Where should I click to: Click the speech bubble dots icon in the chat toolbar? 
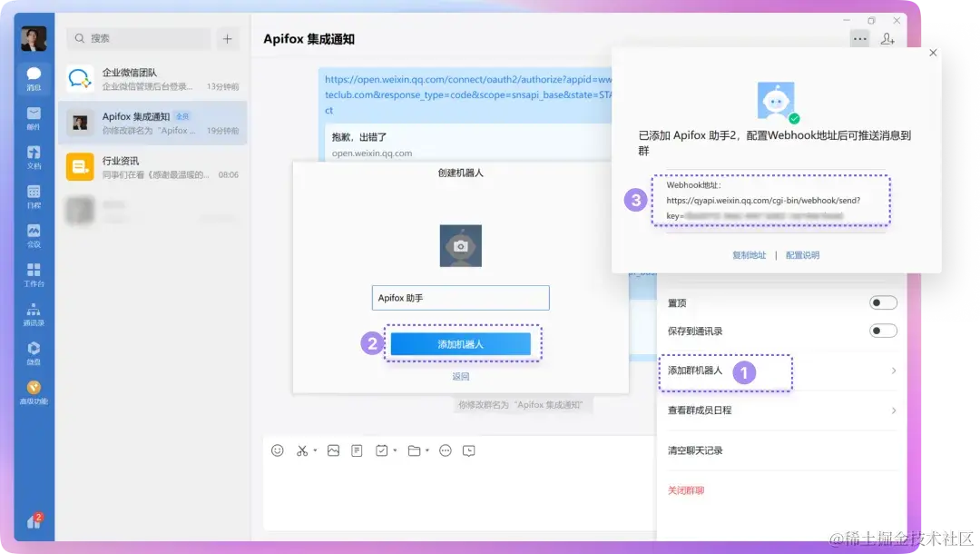click(x=445, y=450)
